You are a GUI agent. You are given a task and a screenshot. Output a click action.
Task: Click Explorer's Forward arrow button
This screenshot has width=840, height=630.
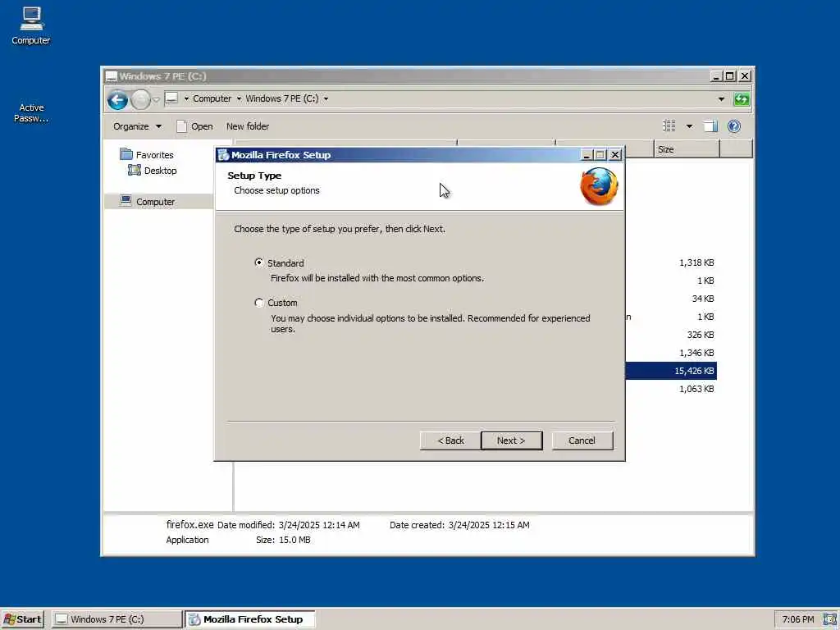coord(141,99)
